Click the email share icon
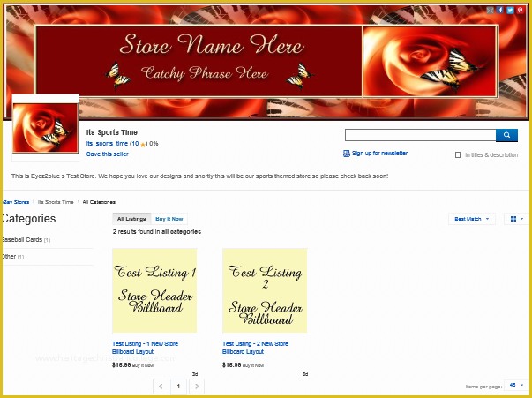Viewport: 532px width, 398px height. pos(490,11)
